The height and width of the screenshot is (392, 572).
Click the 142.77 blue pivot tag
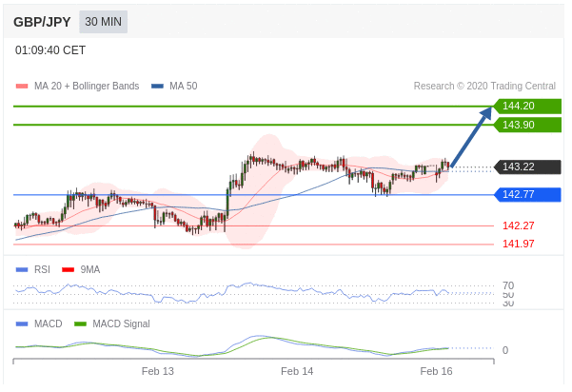tap(527, 195)
